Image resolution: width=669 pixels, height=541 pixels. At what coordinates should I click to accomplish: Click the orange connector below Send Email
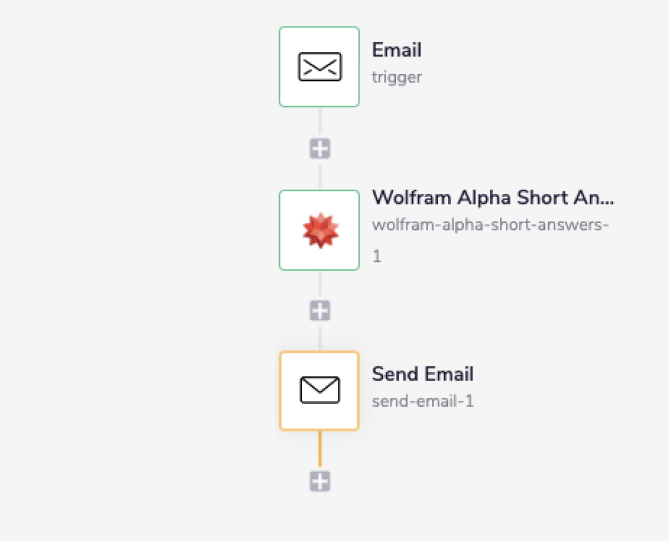pos(320,450)
